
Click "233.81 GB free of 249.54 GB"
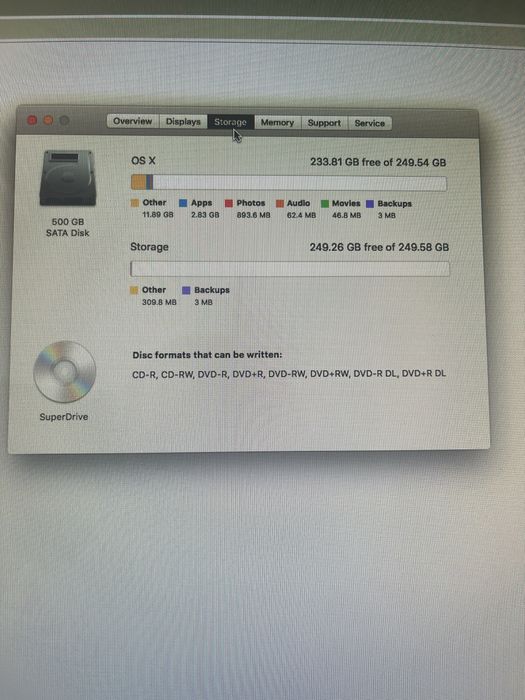point(378,162)
